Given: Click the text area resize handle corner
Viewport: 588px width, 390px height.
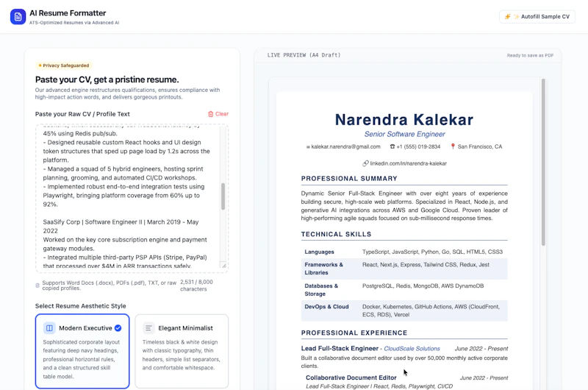Looking at the screenshot, I should 224,266.
